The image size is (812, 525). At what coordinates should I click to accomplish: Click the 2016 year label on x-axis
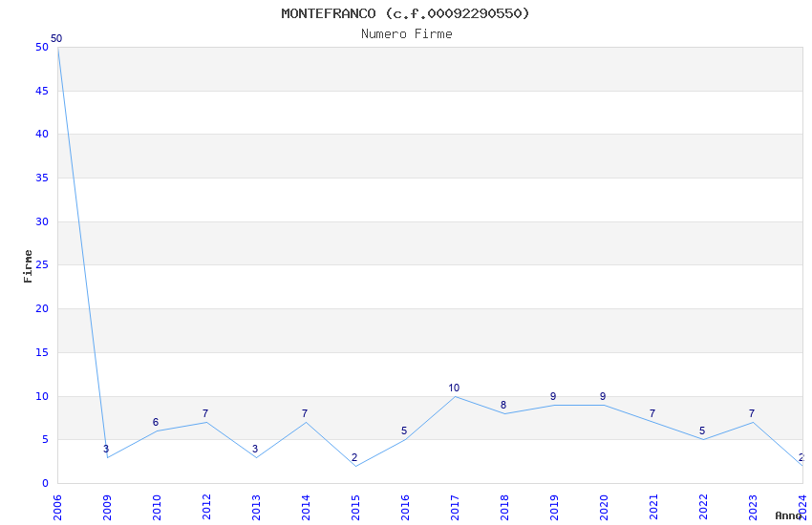click(x=405, y=508)
